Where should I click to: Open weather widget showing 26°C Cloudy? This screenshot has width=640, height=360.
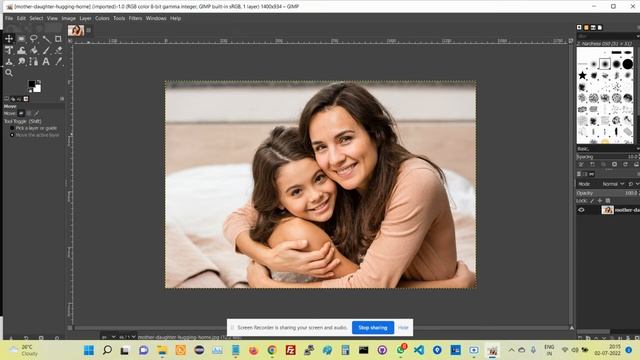pyautogui.click(x=24, y=350)
